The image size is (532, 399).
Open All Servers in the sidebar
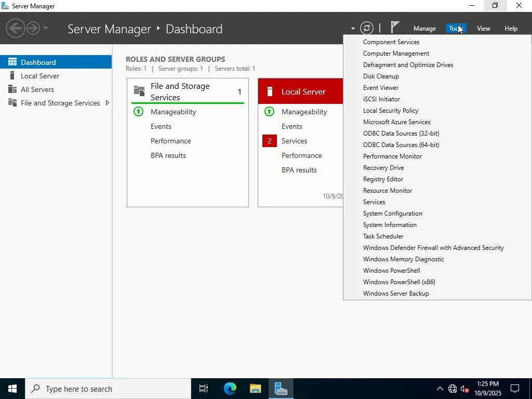[56, 89]
